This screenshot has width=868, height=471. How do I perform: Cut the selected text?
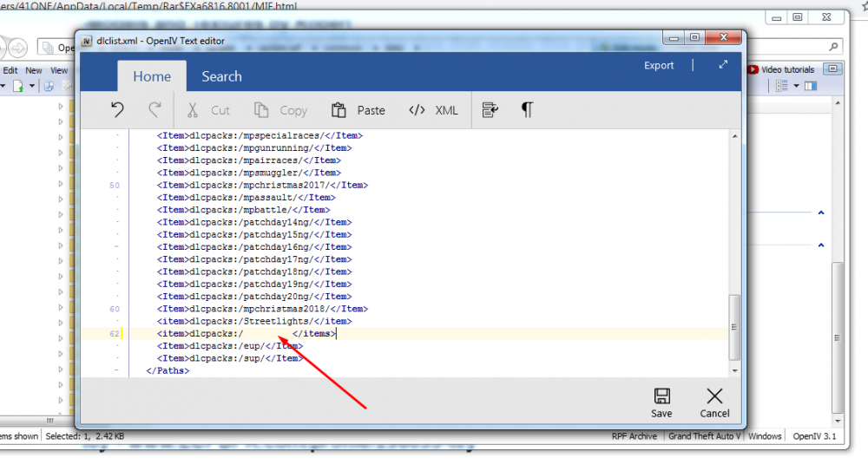(x=208, y=110)
